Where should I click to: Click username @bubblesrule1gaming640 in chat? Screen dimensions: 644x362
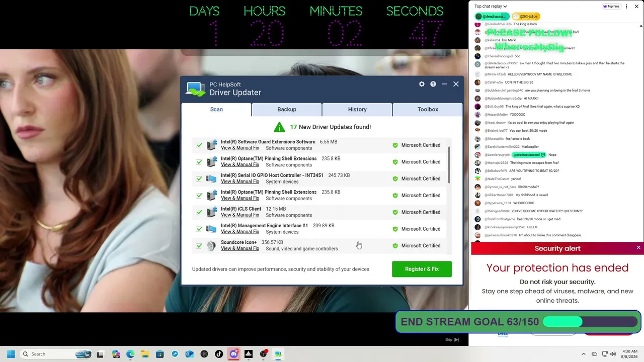point(504,90)
